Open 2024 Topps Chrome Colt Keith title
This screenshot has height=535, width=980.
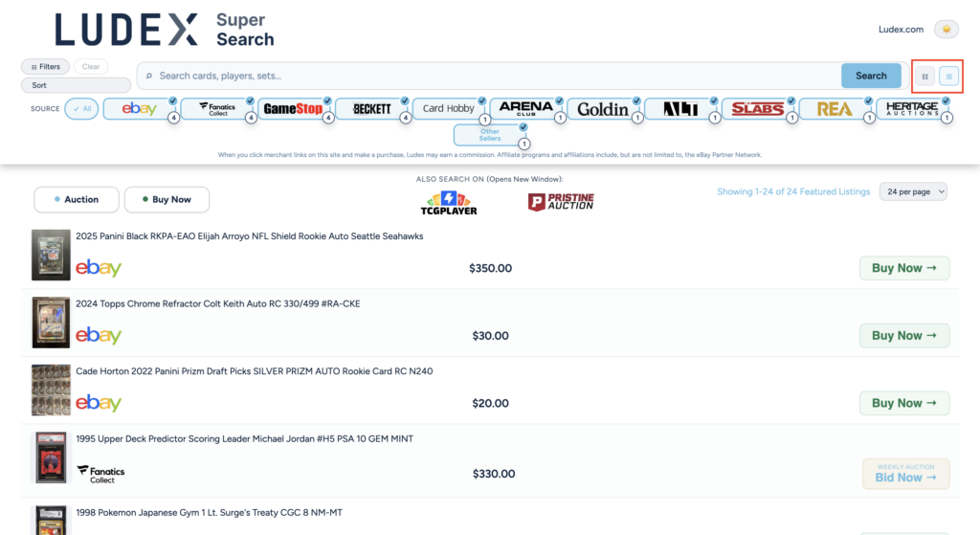click(218, 303)
